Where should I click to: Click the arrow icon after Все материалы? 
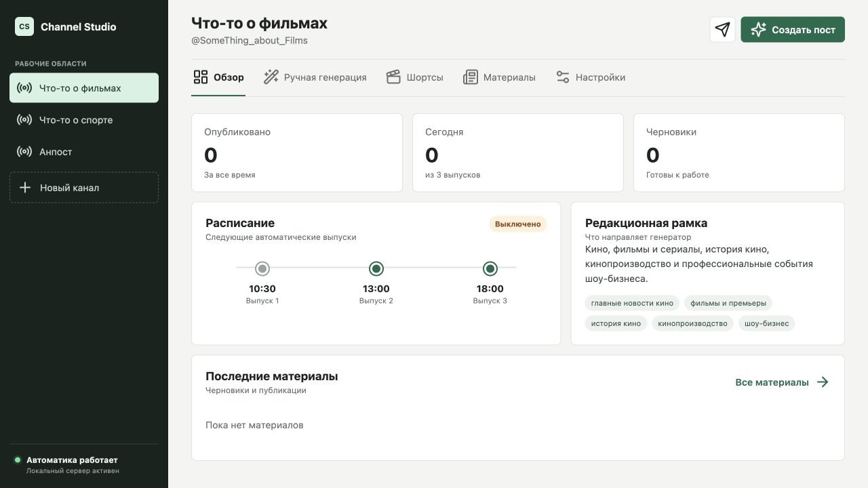tap(823, 382)
